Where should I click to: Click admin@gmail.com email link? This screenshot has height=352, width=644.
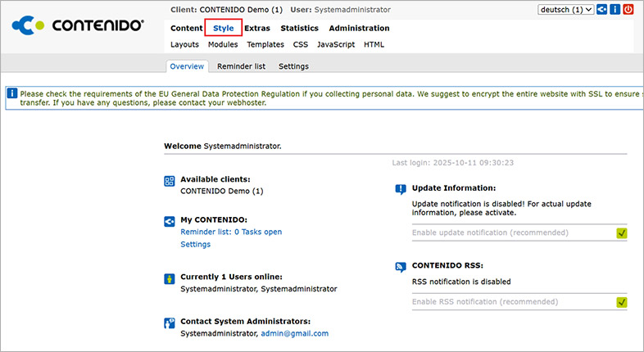point(294,333)
